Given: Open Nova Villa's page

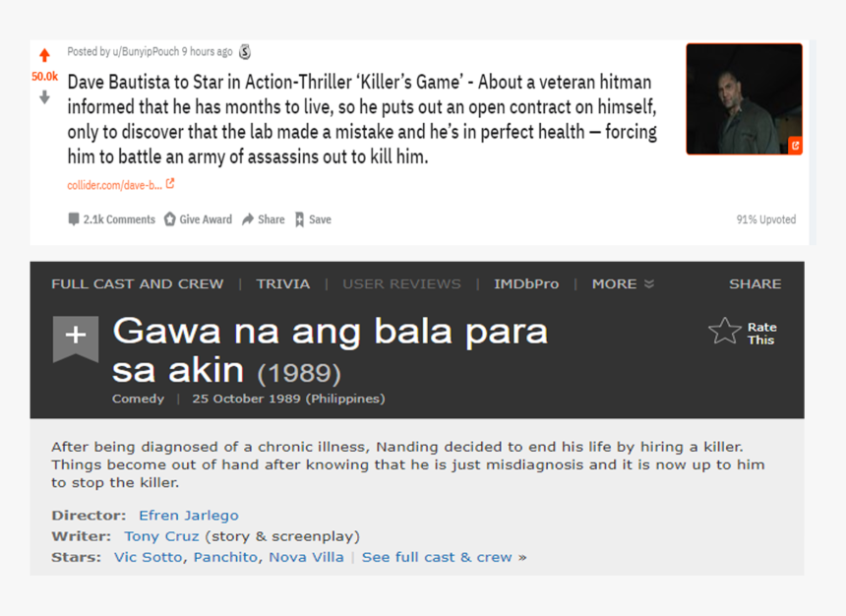Looking at the screenshot, I should click(x=306, y=557).
